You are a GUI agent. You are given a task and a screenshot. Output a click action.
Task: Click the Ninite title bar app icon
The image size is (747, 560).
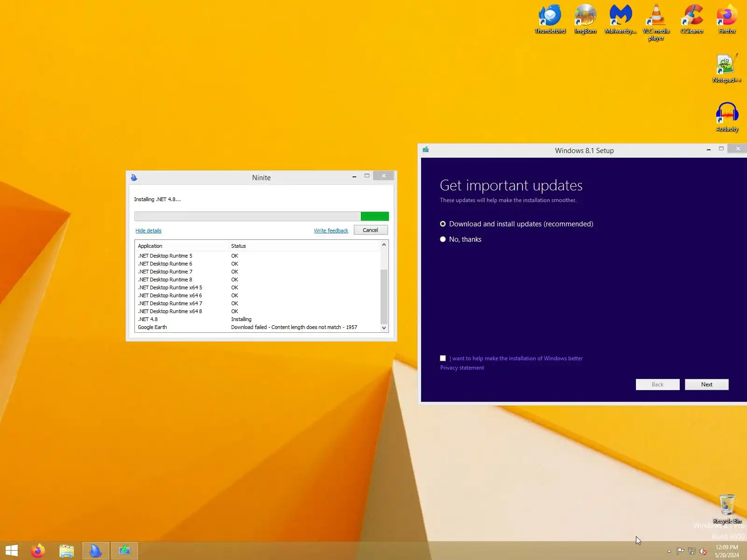click(134, 177)
